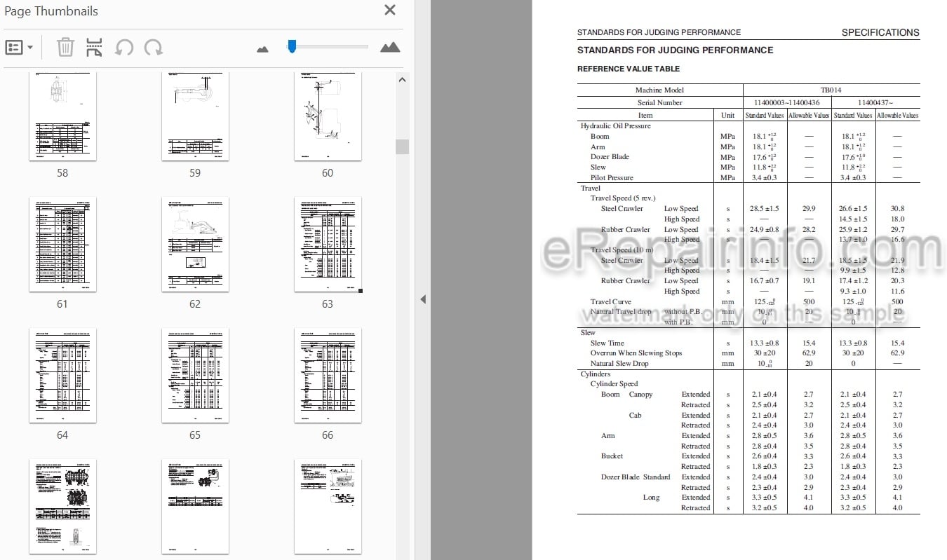
Task: Click the thumbnail size slider handle
Action: tap(292, 46)
